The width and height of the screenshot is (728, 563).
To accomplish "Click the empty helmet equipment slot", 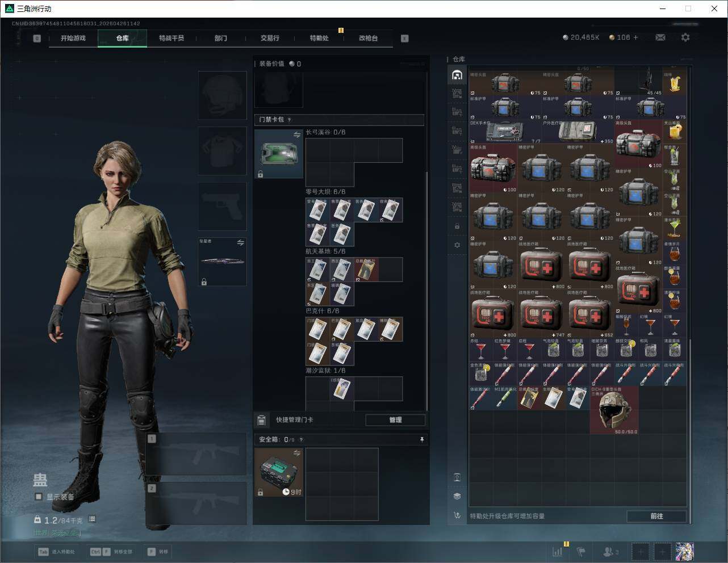I will click(x=222, y=95).
